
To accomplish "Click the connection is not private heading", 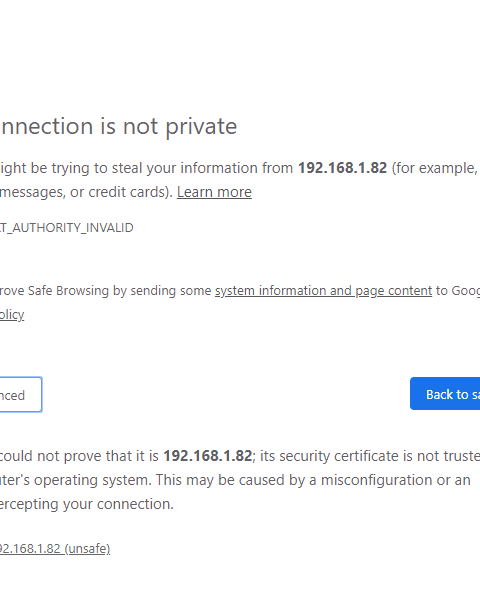I will click(118, 126).
